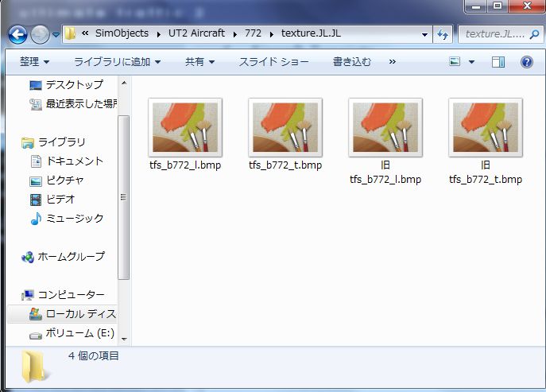Maximize the Explorer window

(x=497, y=6)
